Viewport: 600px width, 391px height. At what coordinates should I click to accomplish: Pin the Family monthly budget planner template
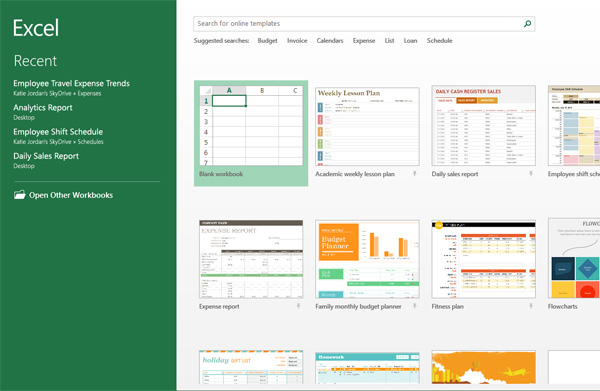click(x=414, y=306)
